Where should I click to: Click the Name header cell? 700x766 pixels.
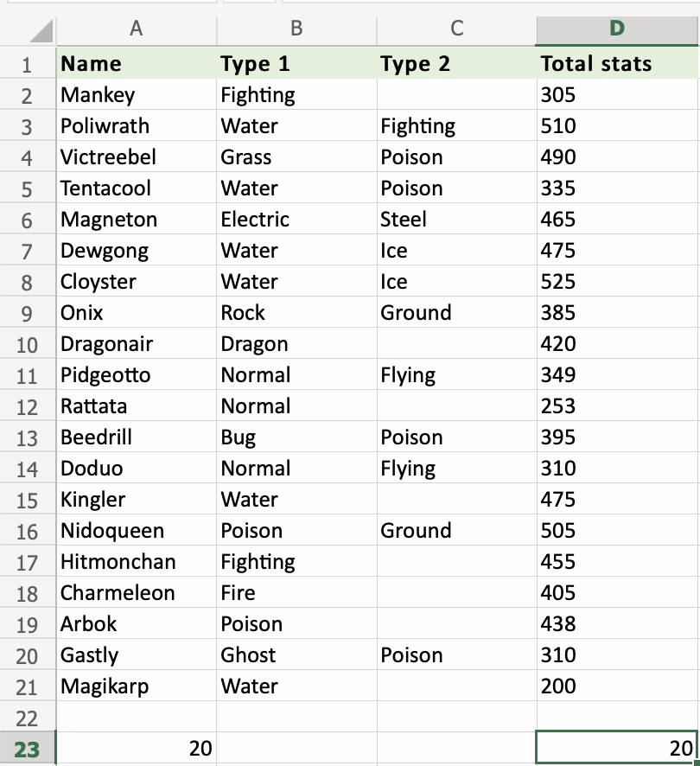click(x=136, y=64)
